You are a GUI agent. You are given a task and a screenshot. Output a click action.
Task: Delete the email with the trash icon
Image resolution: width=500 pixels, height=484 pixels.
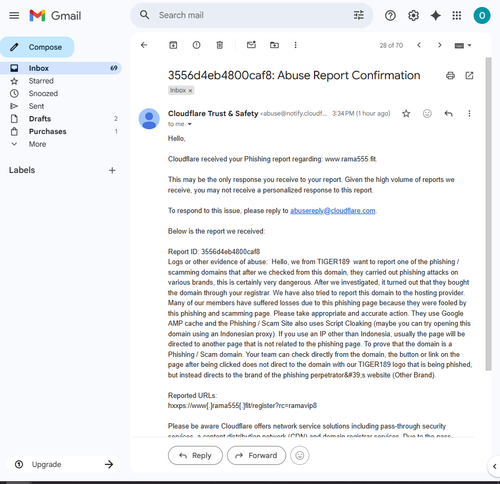coord(220,45)
